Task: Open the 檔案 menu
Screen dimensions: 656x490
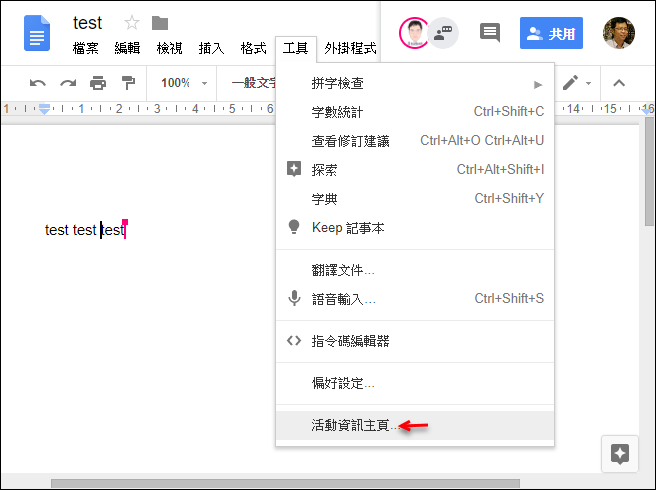Action: pyautogui.click(x=85, y=48)
